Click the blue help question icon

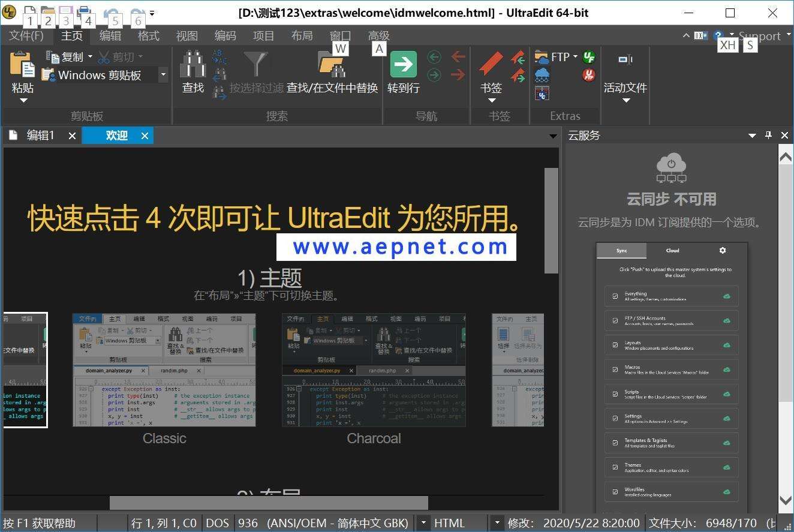(718, 35)
